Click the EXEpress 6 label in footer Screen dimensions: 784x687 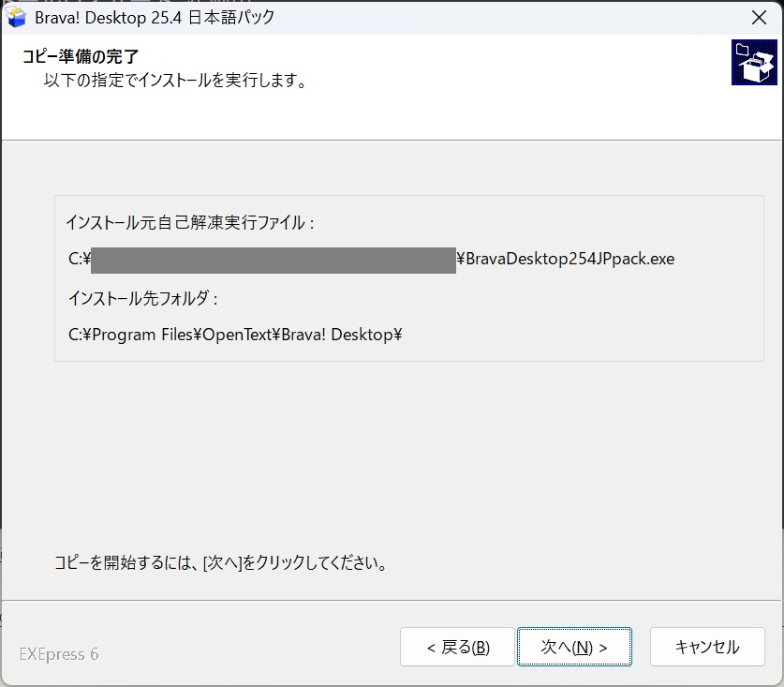click(x=59, y=654)
